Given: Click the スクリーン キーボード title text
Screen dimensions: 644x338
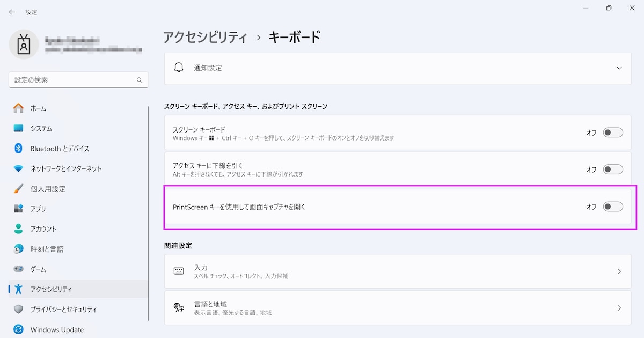Looking at the screenshot, I should (x=199, y=129).
